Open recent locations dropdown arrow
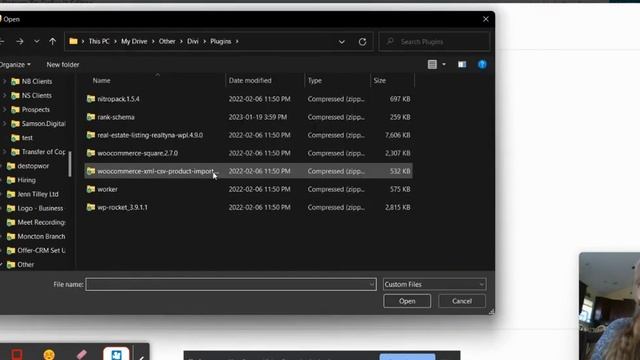The width and height of the screenshot is (640, 360). point(37,41)
